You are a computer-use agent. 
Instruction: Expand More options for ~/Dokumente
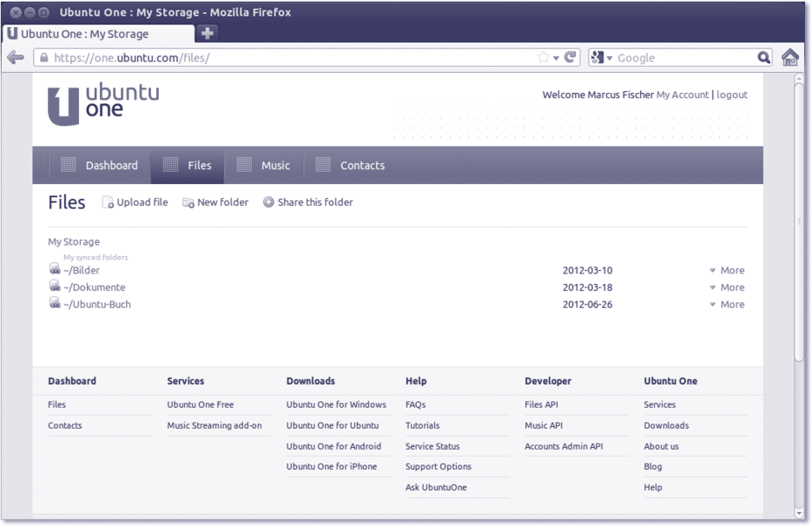coord(727,288)
